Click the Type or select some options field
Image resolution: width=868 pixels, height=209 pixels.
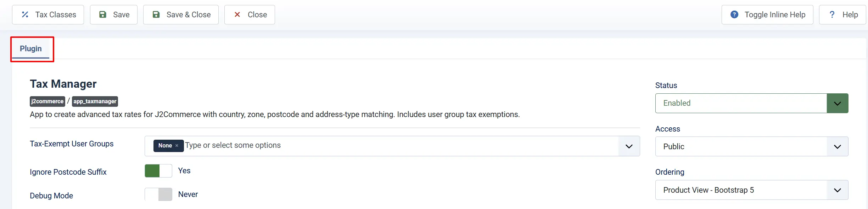point(401,145)
